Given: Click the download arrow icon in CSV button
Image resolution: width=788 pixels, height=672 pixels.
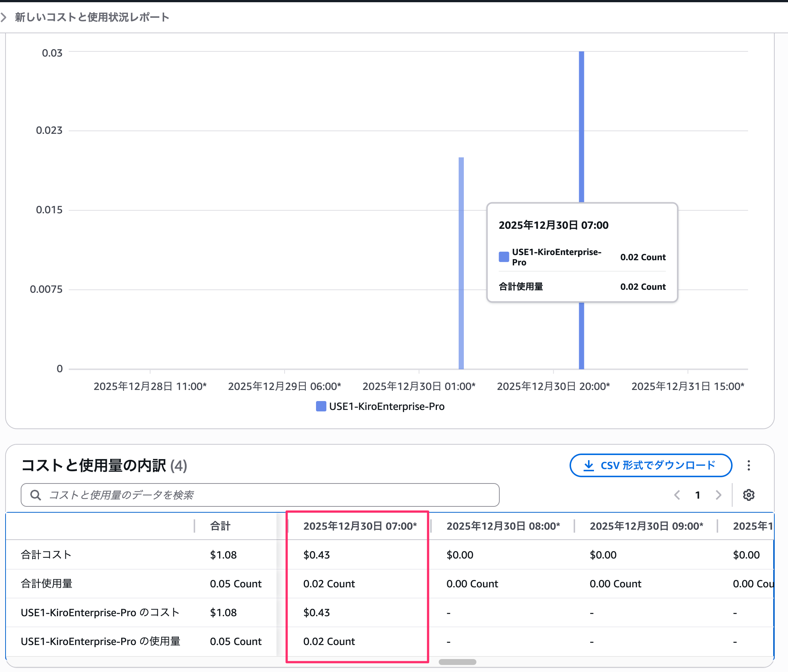Looking at the screenshot, I should [x=588, y=465].
